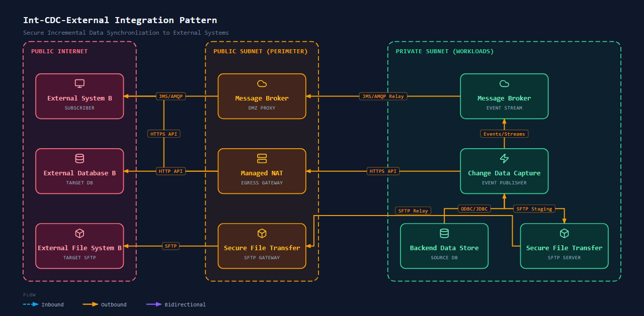Click the Inbound legend text
Image resolution: width=644 pixels, height=316 pixels.
click(x=52, y=304)
